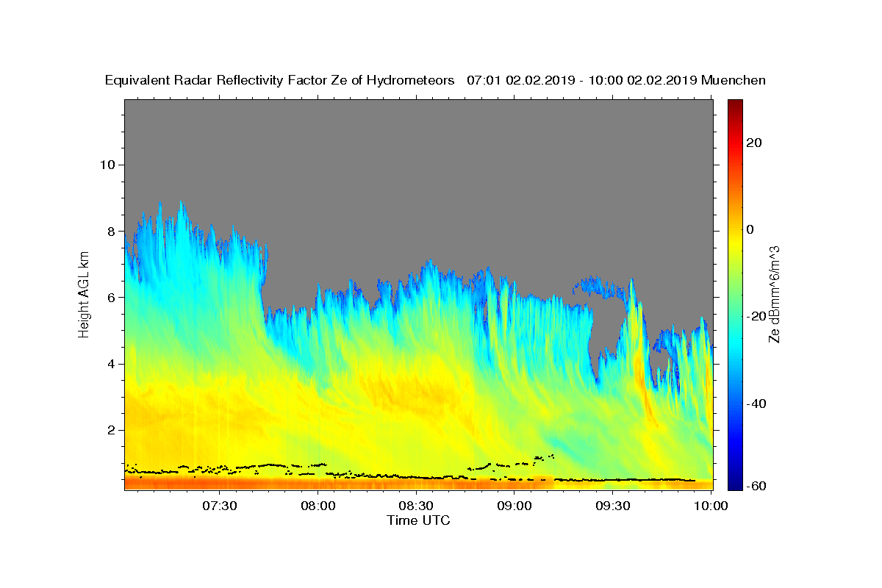Image resolution: width=882 pixels, height=588 pixels.
Task: Click the colorbar -40 label
Action: (756, 404)
